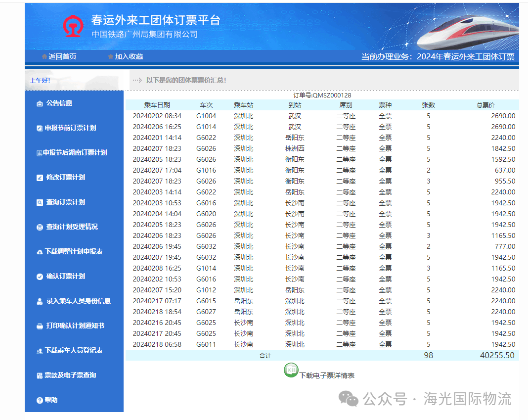Click the icon next to 公告信息
The width and height of the screenshot is (528, 420).
click(40, 103)
